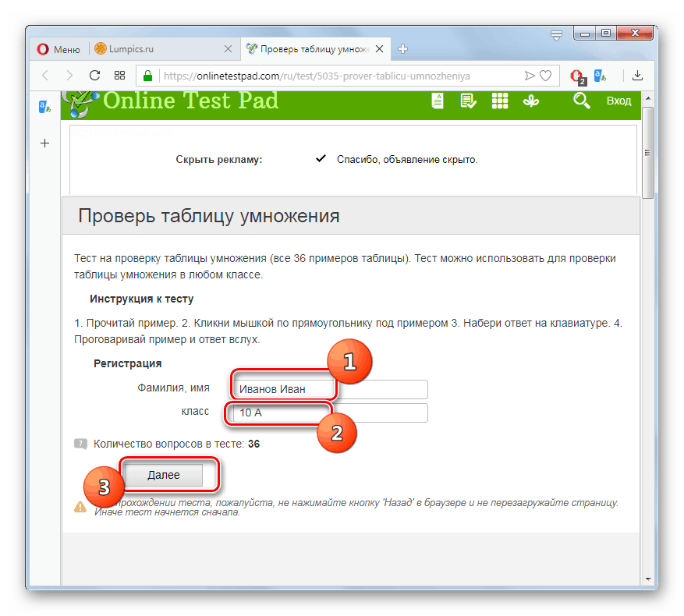Open a new tab with plus button
This screenshot has width=684, height=616.
click(402, 49)
